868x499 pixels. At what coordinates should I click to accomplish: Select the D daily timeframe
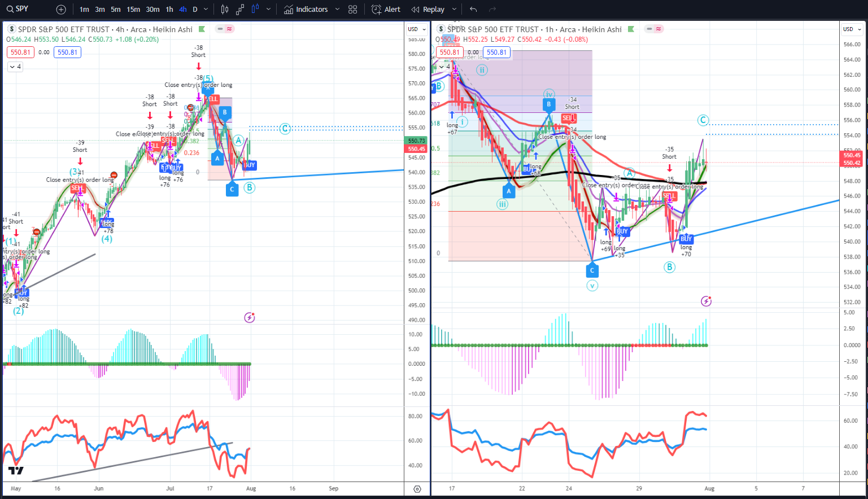click(195, 10)
